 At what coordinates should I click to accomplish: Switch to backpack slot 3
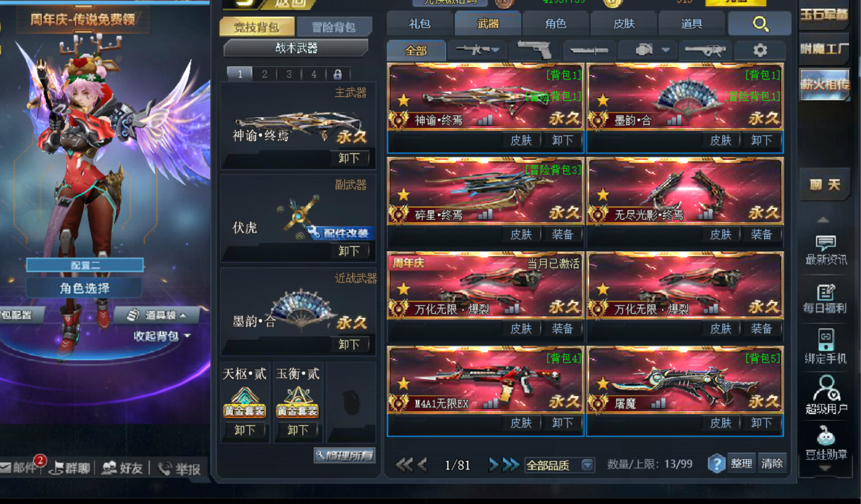[x=289, y=74]
